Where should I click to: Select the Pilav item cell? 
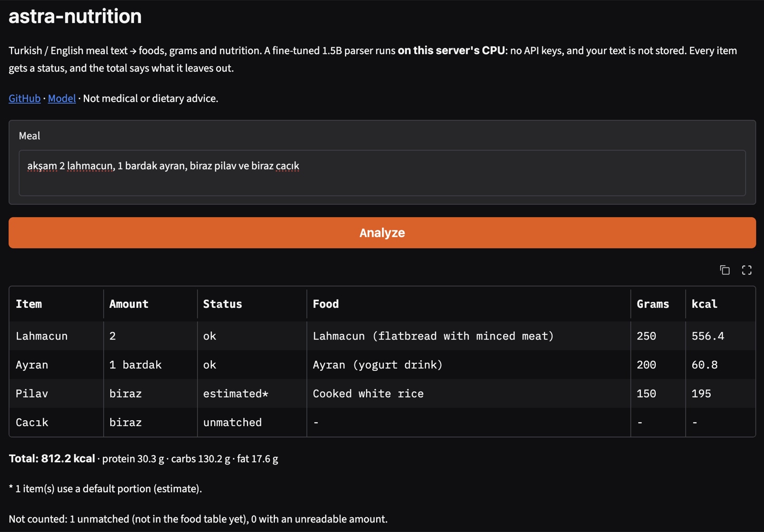(x=56, y=393)
